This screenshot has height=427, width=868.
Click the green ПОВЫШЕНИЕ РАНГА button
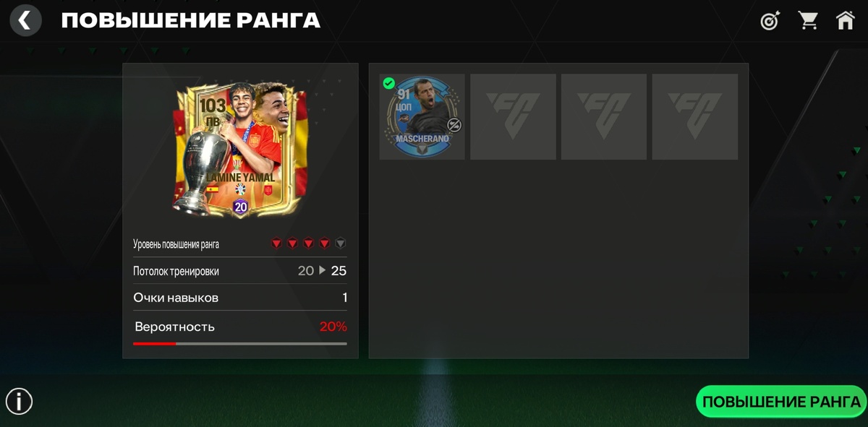click(781, 402)
